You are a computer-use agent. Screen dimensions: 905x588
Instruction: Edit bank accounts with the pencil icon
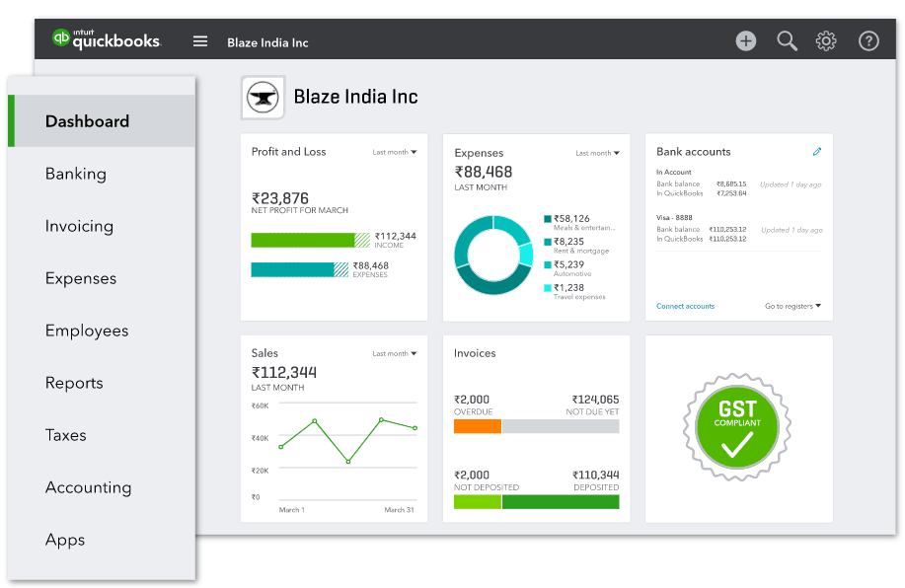click(817, 152)
